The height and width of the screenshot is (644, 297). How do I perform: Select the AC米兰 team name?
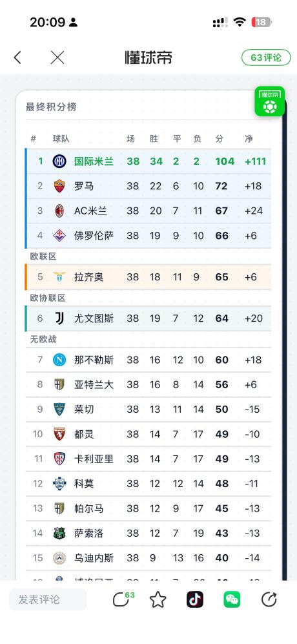91,211
